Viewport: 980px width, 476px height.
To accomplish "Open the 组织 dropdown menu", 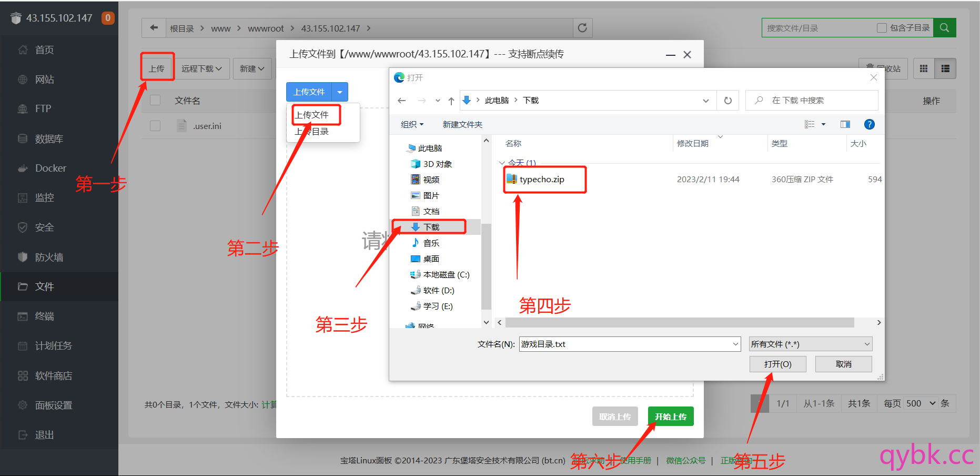I will tap(412, 124).
